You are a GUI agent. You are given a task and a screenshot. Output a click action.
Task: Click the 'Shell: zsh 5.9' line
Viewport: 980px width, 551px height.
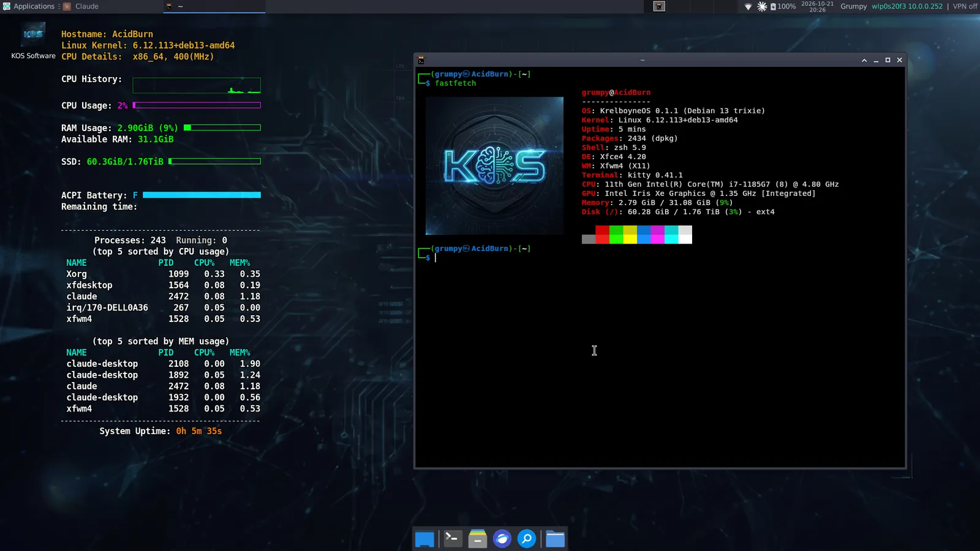[x=614, y=148]
